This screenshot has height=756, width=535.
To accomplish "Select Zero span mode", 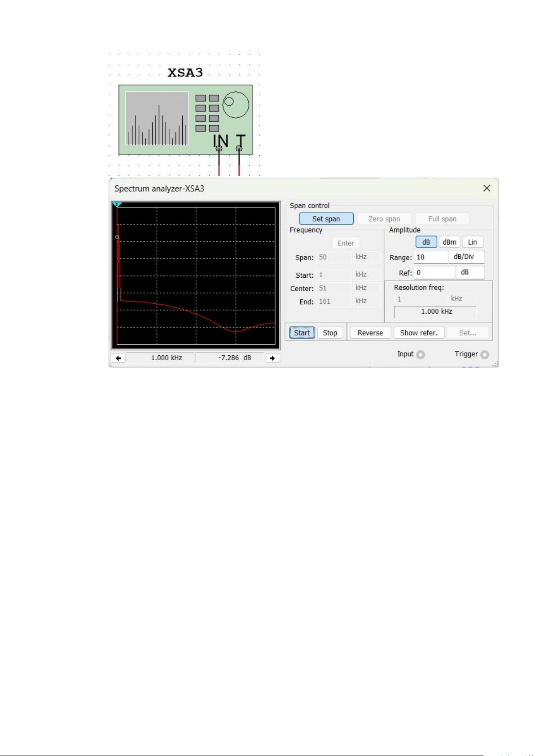I will coord(384,219).
